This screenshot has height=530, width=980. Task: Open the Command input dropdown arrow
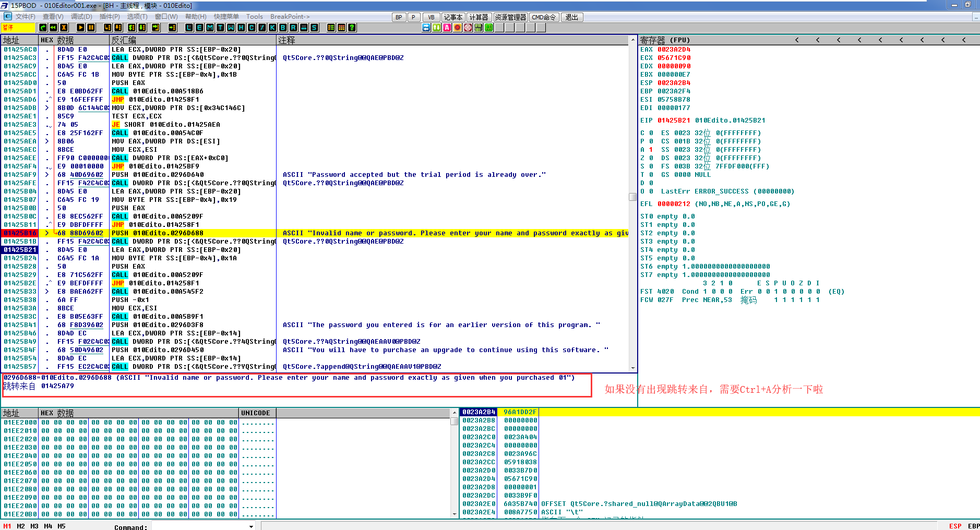point(251,526)
